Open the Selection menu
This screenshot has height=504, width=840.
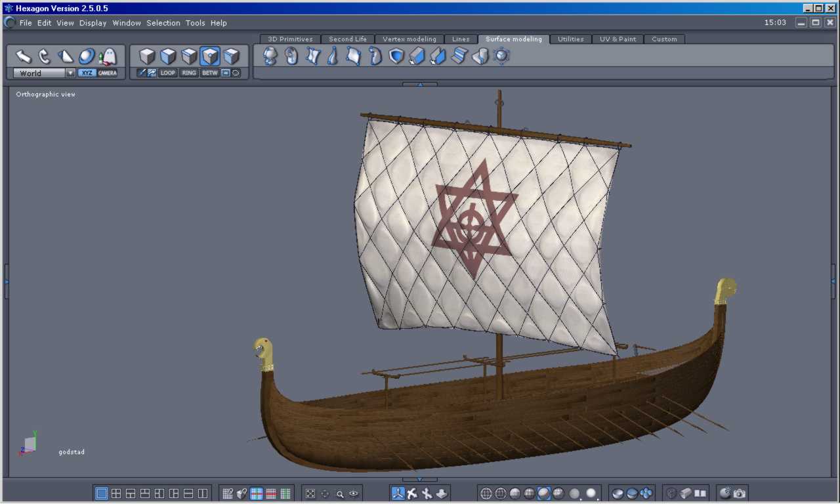coord(163,23)
